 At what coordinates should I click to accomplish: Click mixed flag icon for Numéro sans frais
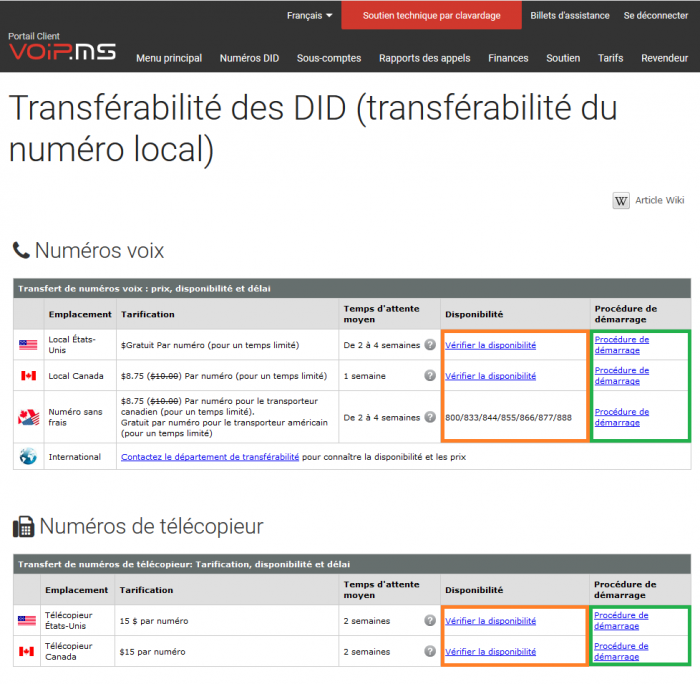pos(29,417)
